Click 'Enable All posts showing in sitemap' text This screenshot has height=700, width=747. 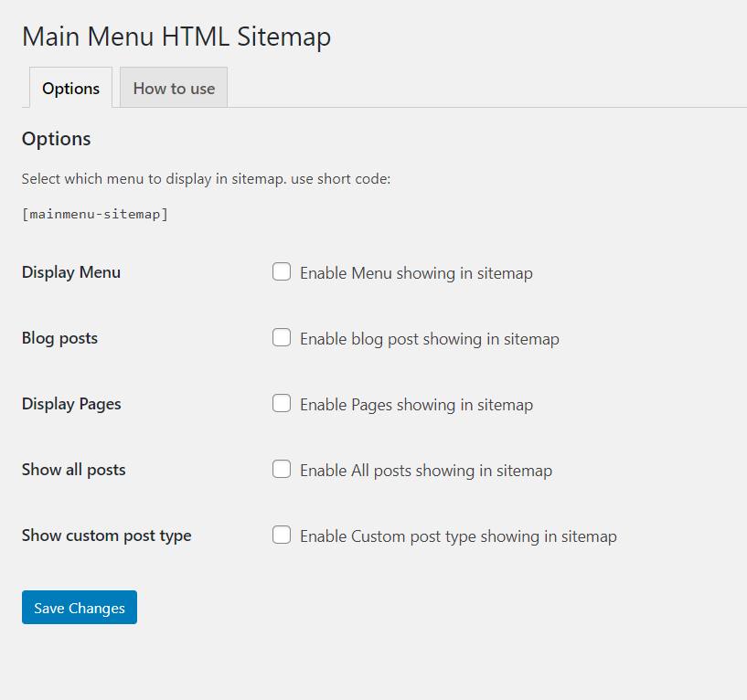click(x=426, y=471)
